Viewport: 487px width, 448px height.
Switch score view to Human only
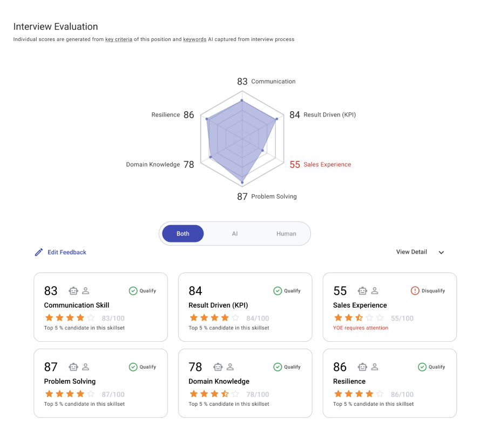pyautogui.click(x=286, y=234)
